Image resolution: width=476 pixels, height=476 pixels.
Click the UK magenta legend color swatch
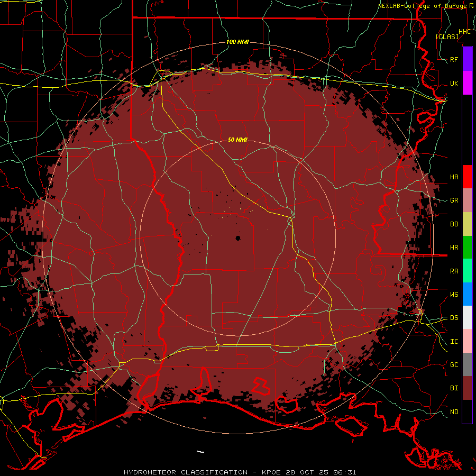click(x=467, y=83)
